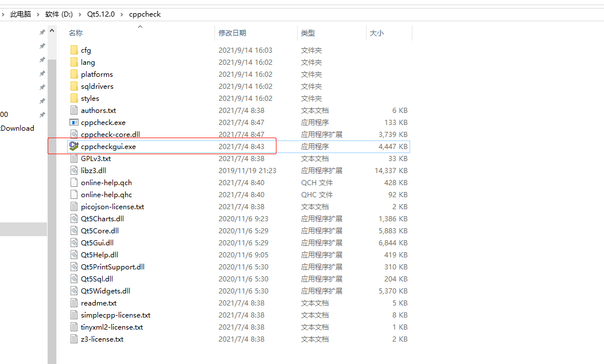
Task: Click the 此电脑 breadcrumb entry
Action: click(x=20, y=14)
